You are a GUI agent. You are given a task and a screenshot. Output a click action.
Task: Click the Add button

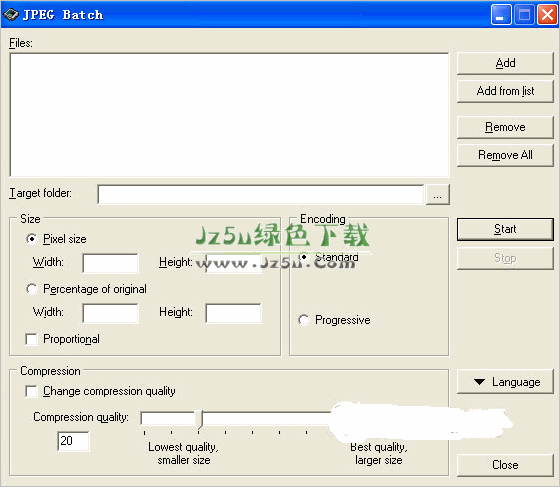tap(505, 63)
